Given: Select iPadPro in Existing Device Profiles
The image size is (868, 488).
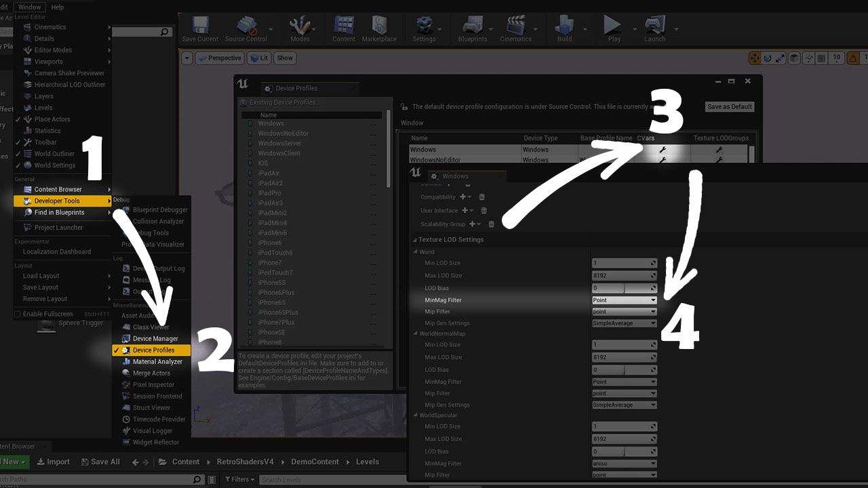Looking at the screenshot, I should [270, 193].
